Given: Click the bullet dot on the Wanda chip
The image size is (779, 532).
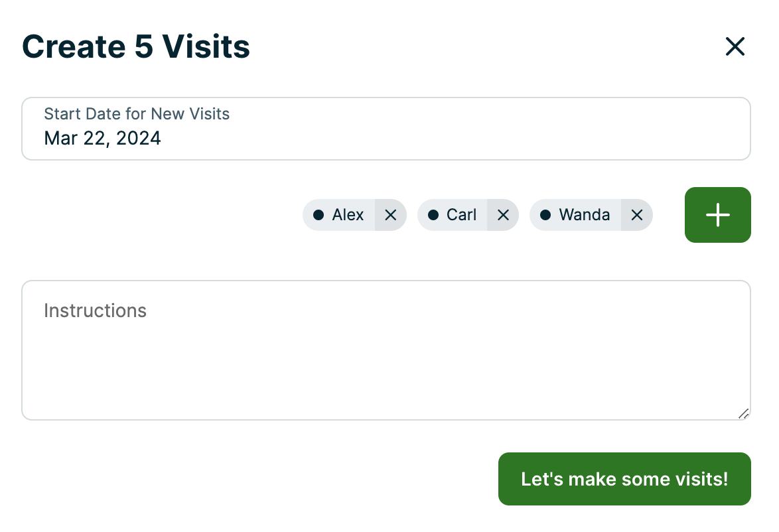Looking at the screenshot, I should point(545,214).
